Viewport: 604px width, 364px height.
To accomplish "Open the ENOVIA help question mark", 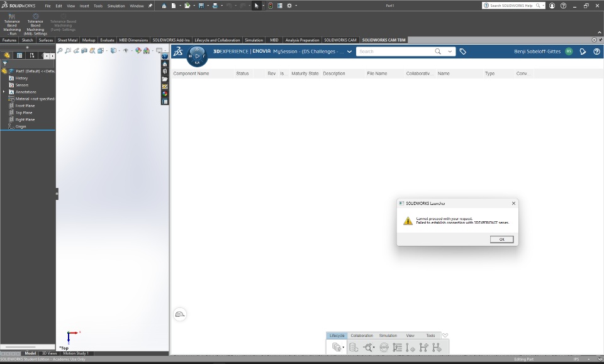I will 596,52.
